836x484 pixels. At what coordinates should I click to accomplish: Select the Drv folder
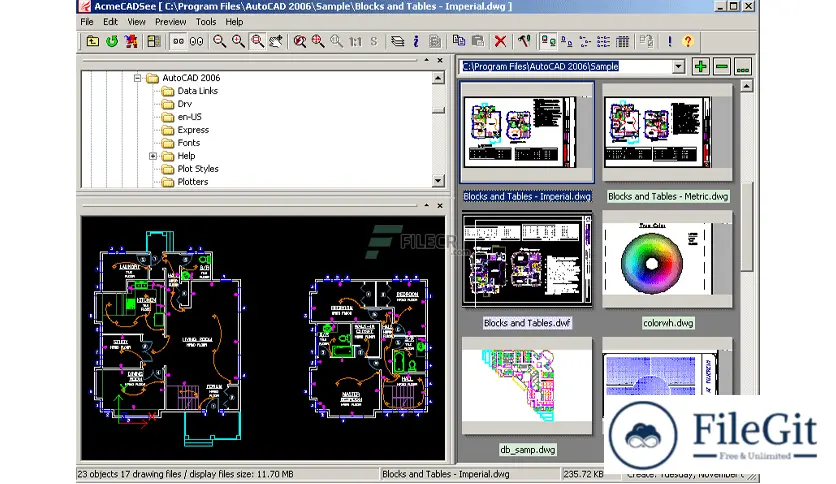[184, 104]
